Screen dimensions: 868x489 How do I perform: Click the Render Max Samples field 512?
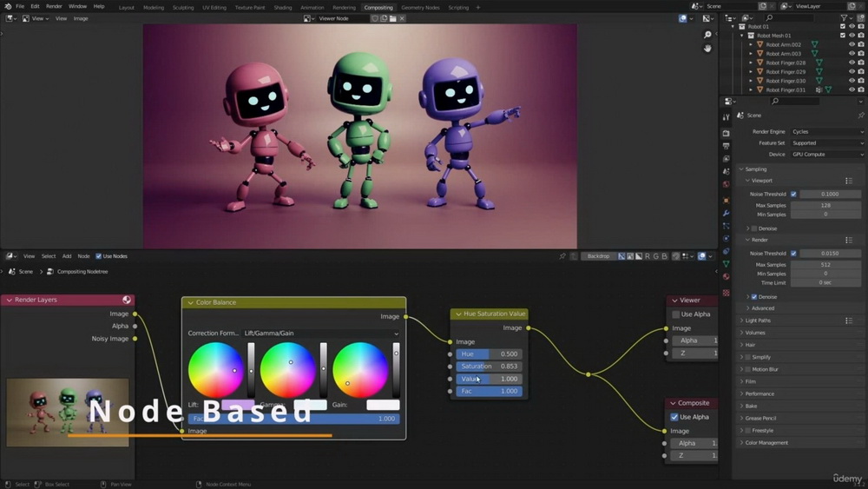(825, 265)
